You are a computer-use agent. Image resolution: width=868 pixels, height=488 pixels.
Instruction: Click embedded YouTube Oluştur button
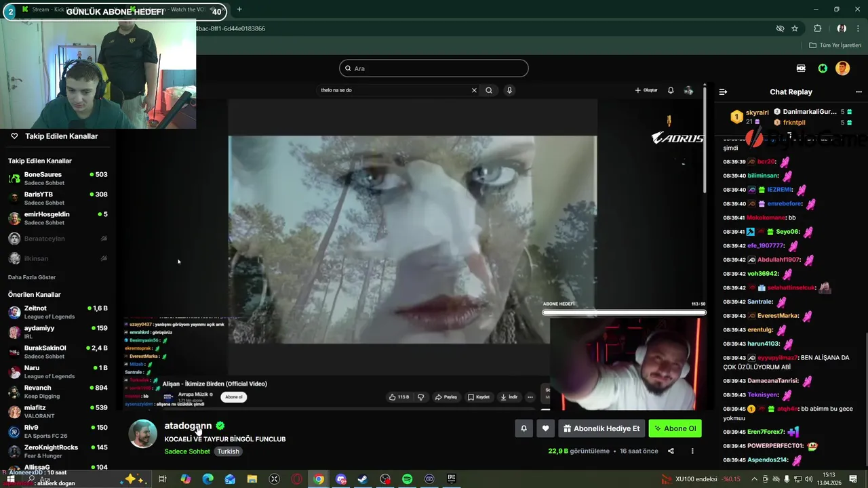(646, 90)
